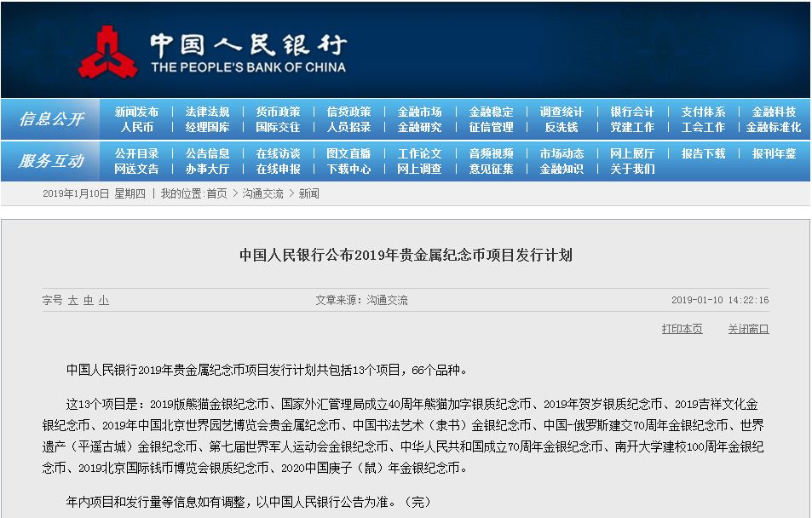Image resolution: width=812 pixels, height=518 pixels.
Task: Open 下载中心 link
Action: coord(349,169)
